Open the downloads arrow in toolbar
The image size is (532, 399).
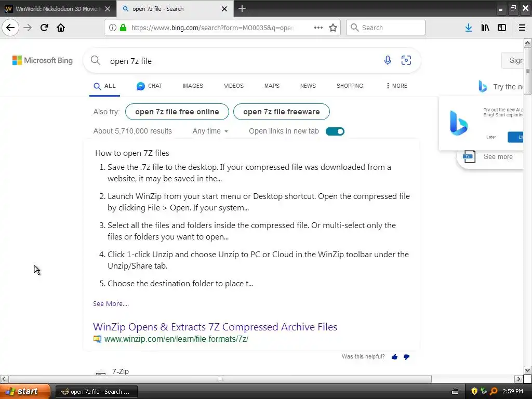[469, 28]
